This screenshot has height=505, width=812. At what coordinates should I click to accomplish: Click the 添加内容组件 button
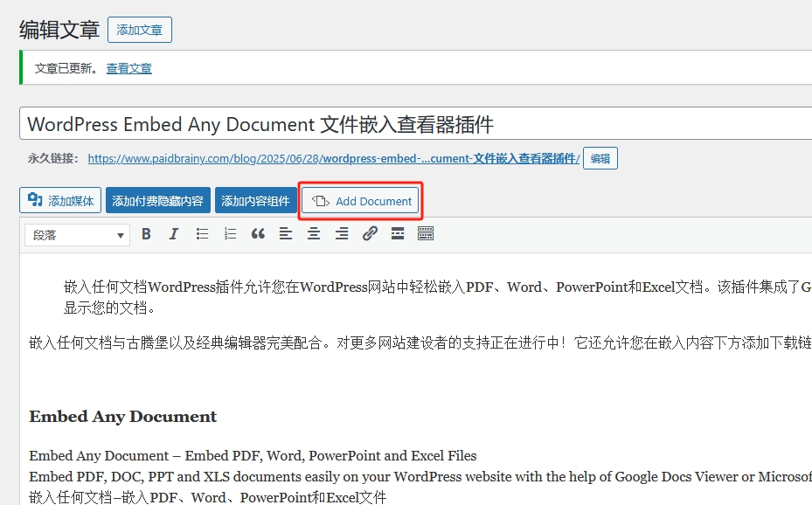click(x=255, y=200)
